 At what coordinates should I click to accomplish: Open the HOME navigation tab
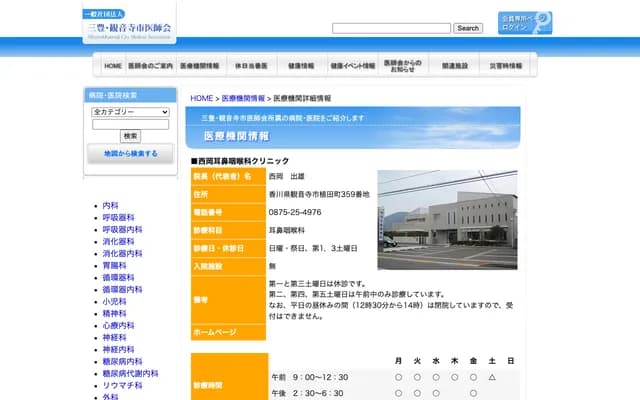coord(112,66)
